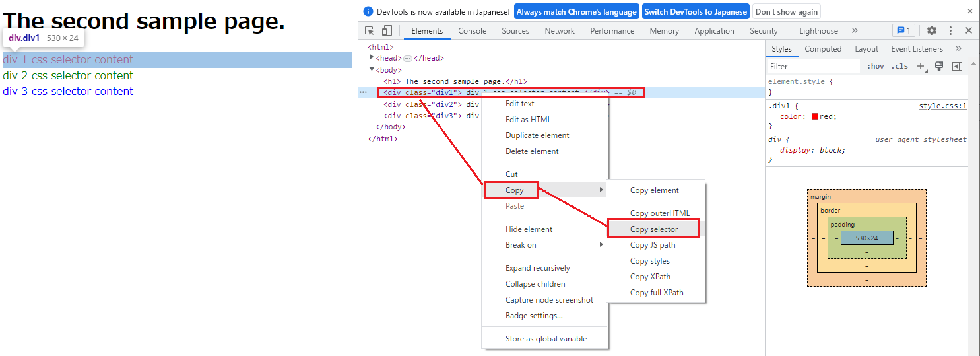Toggle the :hov element state panel
Viewport: 980px width, 356px height.
click(876, 66)
